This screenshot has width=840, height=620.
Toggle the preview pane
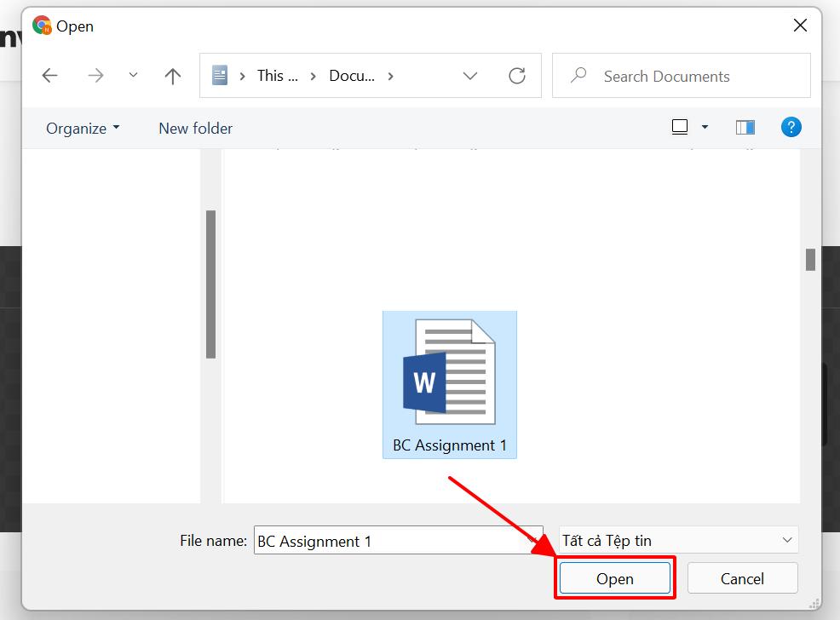(745, 126)
